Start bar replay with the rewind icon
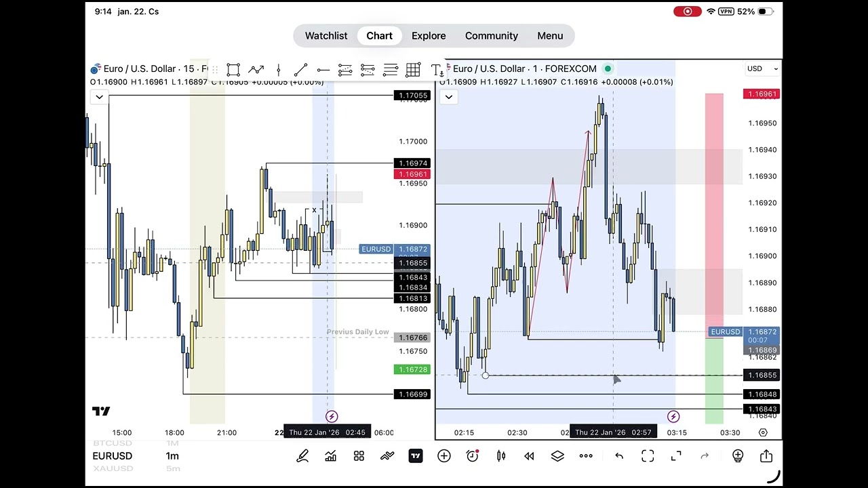The width and height of the screenshot is (868, 488). (x=529, y=456)
